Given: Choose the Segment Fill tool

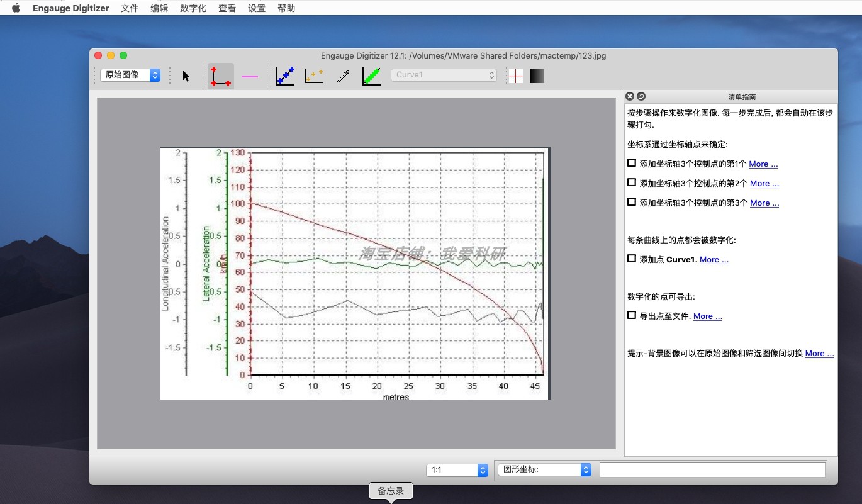Looking at the screenshot, I should click(372, 76).
